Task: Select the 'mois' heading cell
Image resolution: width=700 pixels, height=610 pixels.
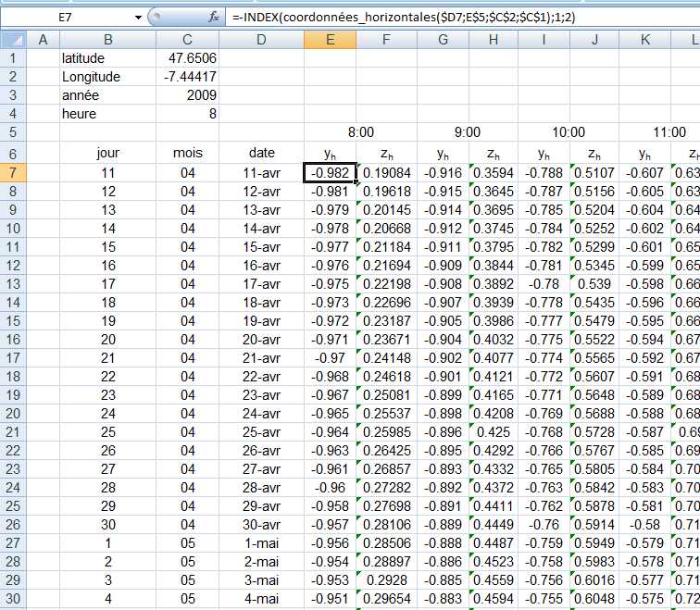Action: pos(188,153)
